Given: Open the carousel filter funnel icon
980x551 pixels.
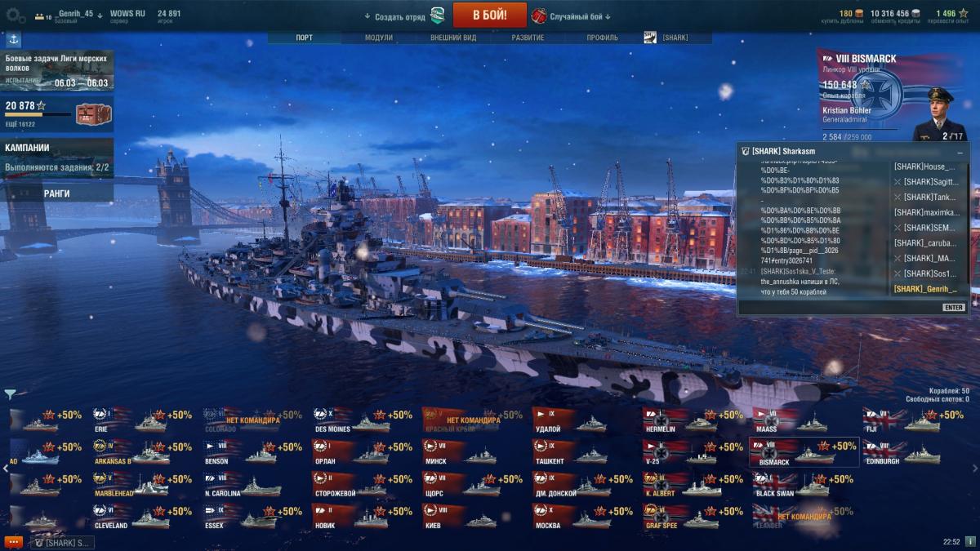Looking at the screenshot, I should (x=10, y=394).
